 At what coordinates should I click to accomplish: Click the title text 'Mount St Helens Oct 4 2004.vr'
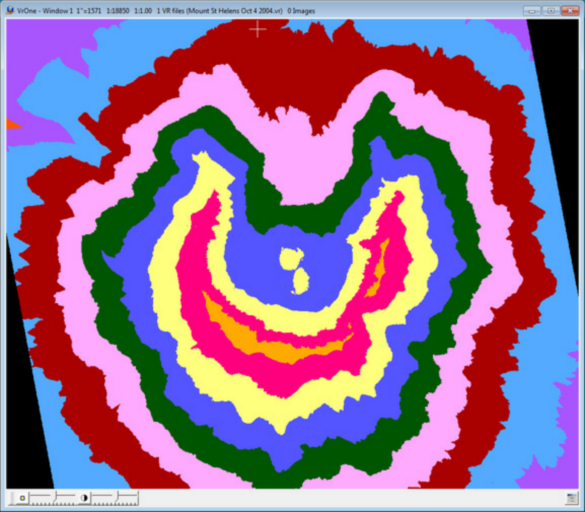point(235,11)
